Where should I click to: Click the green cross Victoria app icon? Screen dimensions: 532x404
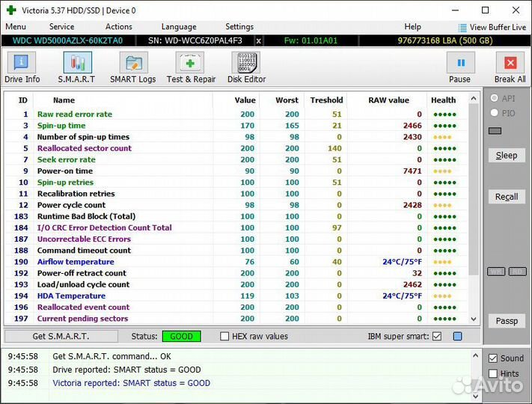(x=11, y=10)
